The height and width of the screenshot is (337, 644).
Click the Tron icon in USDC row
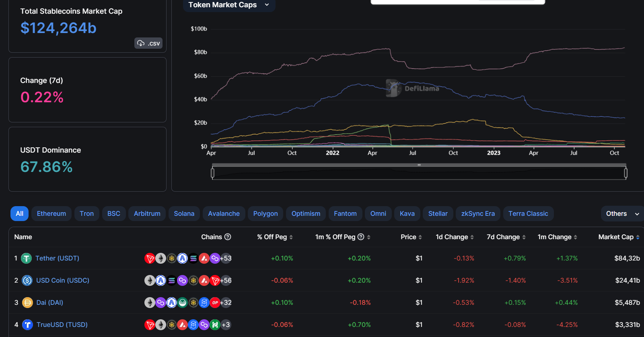coord(215,281)
